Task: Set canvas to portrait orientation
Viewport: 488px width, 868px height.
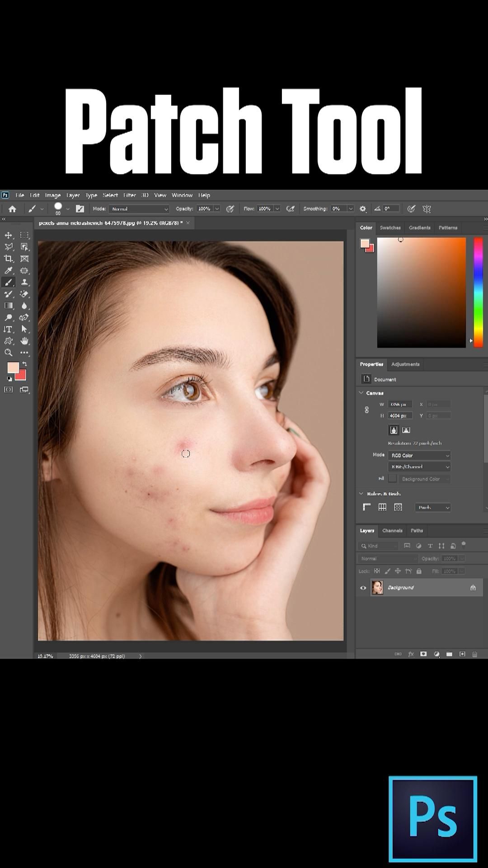Action: click(x=394, y=430)
